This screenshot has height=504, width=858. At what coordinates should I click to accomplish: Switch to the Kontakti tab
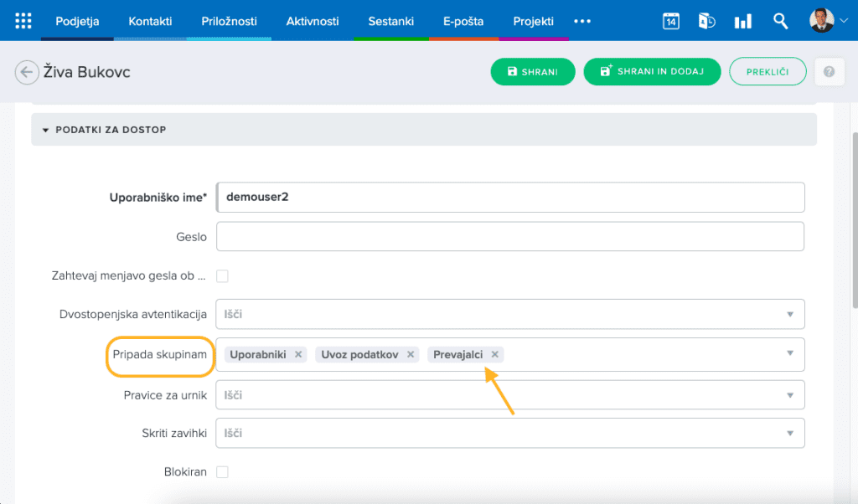point(150,21)
